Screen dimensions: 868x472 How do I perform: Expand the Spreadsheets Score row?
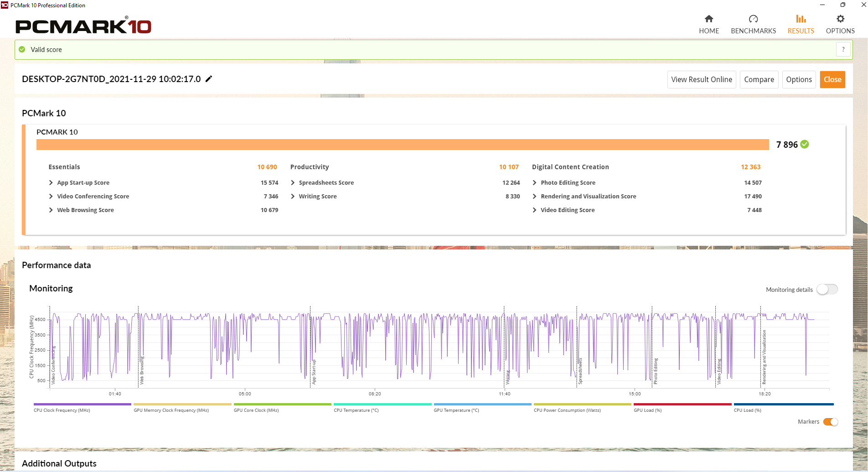coord(293,183)
